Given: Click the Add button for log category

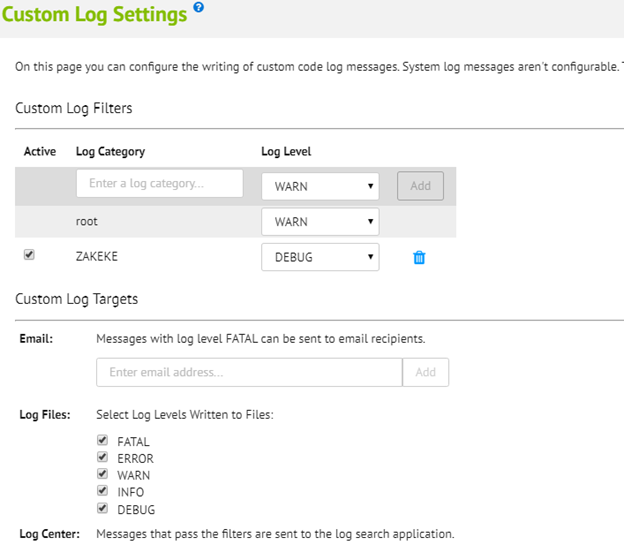Looking at the screenshot, I should (x=420, y=186).
